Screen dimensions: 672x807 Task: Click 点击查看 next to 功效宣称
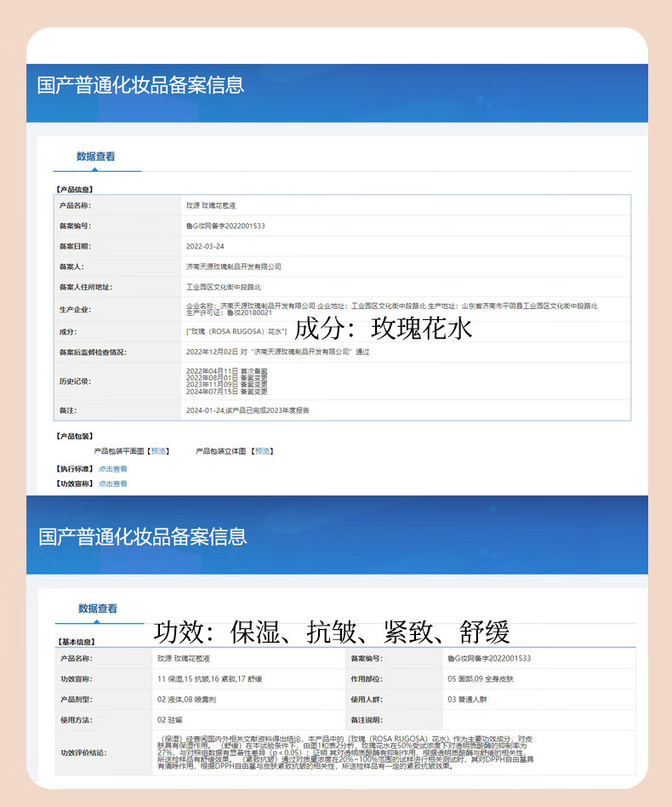[x=112, y=484]
